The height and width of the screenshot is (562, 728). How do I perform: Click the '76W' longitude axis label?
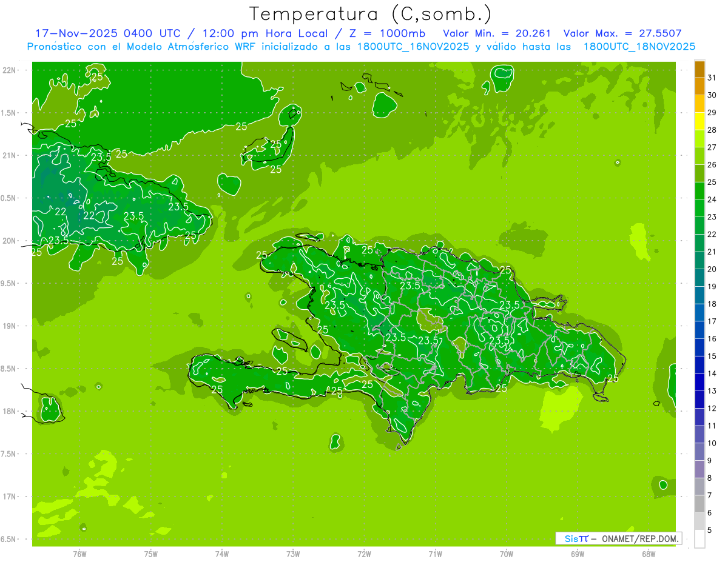(x=79, y=554)
